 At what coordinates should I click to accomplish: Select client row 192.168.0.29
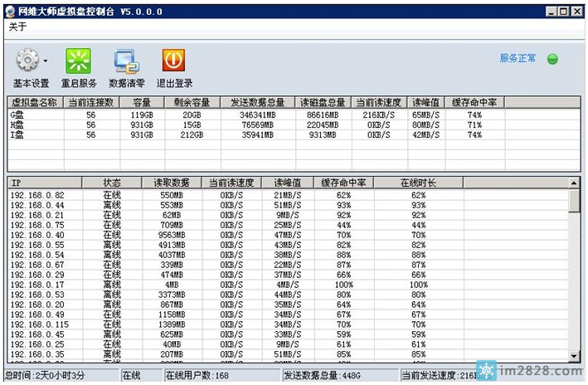click(288, 275)
